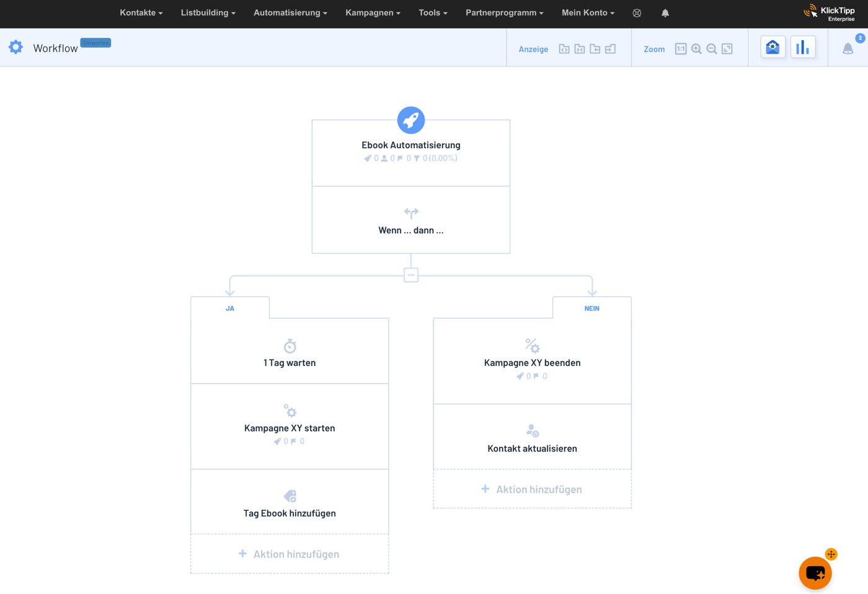
Task: Expand all branches display icon
Action: 564,49
